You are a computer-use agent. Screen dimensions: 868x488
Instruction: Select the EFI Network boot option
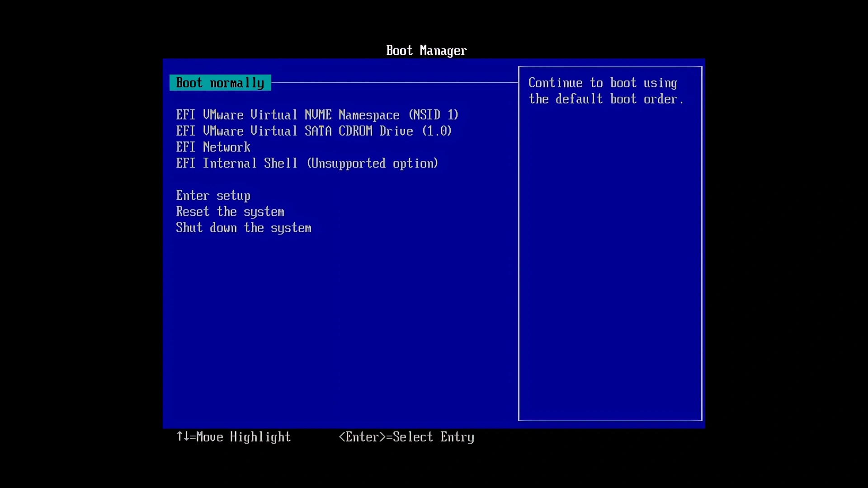[213, 147]
